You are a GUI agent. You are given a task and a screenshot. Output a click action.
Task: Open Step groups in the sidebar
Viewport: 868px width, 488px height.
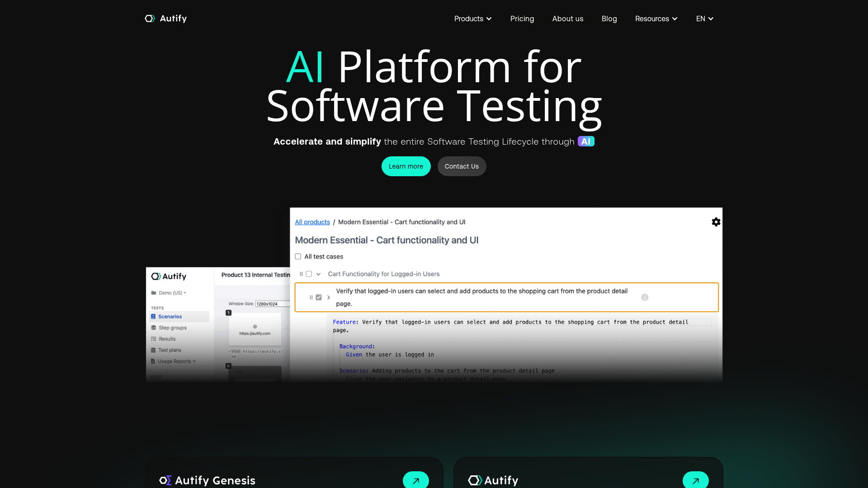[172, 328]
